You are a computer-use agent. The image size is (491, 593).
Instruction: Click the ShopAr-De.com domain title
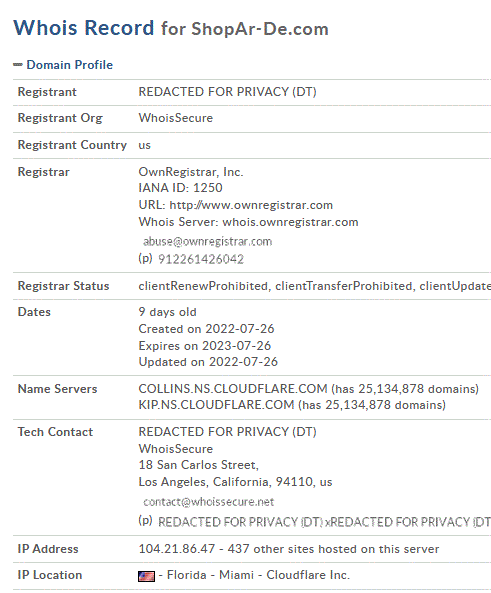tap(259, 29)
